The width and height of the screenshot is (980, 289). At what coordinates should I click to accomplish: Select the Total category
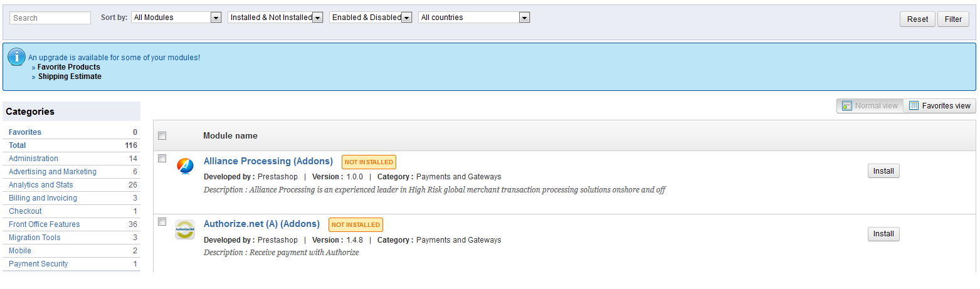[x=18, y=145]
